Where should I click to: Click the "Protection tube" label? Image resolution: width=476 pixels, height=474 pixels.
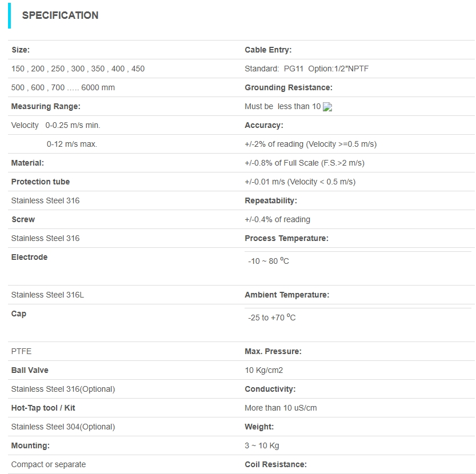pyautogui.click(x=41, y=182)
